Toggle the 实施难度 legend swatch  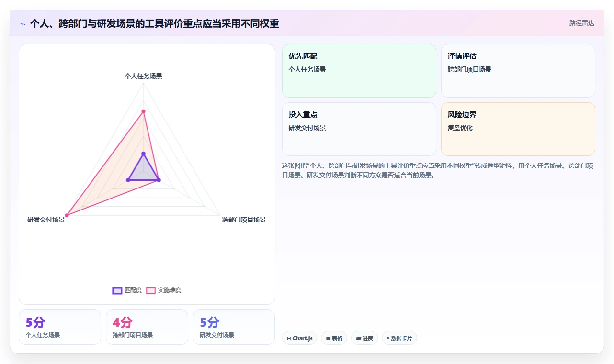[x=151, y=290]
